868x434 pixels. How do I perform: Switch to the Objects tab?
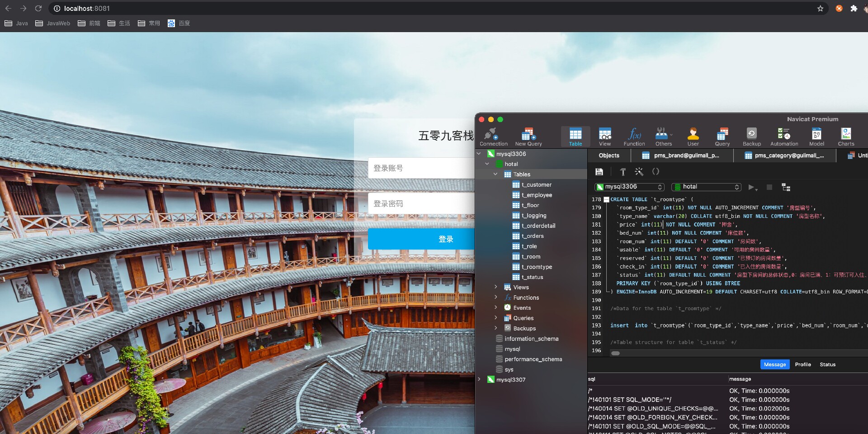[609, 156]
